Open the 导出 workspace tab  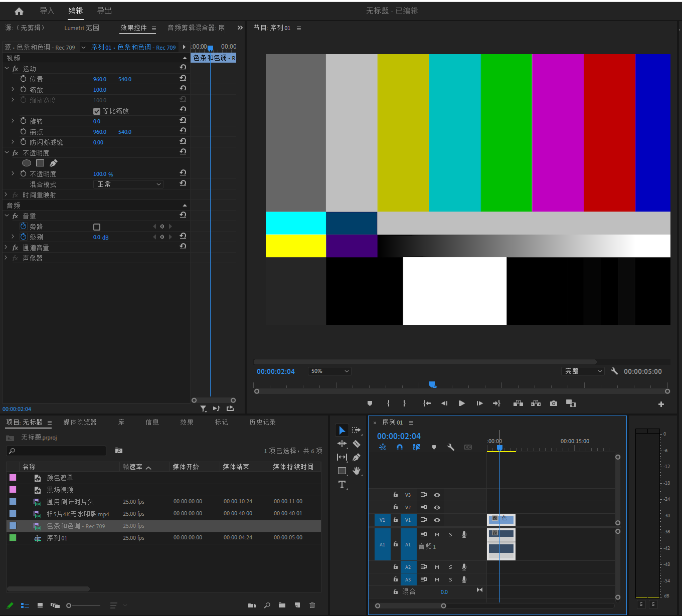click(x=104, y=11)
